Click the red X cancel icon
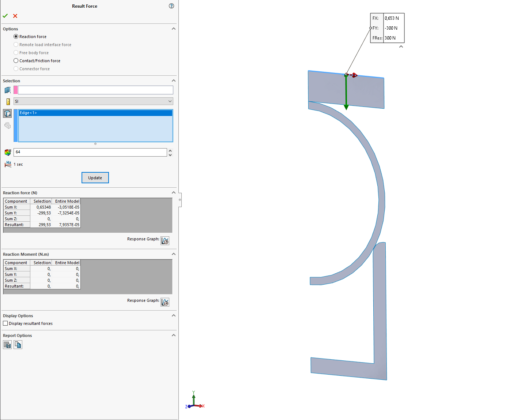517x420 pixels. click(15, 16)
